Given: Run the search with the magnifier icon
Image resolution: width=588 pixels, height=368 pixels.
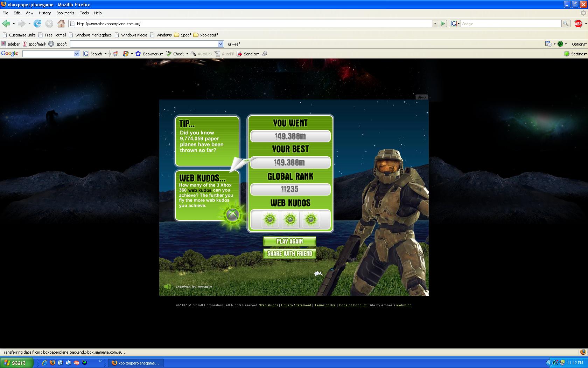Looking at the screenshot, I should [x=566, y=23].
